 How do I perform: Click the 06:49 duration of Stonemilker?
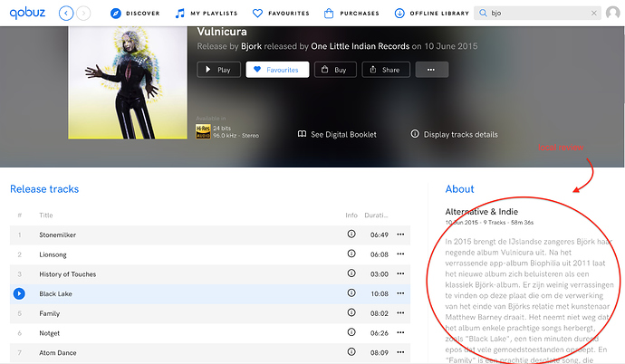(x=379, y=235)
